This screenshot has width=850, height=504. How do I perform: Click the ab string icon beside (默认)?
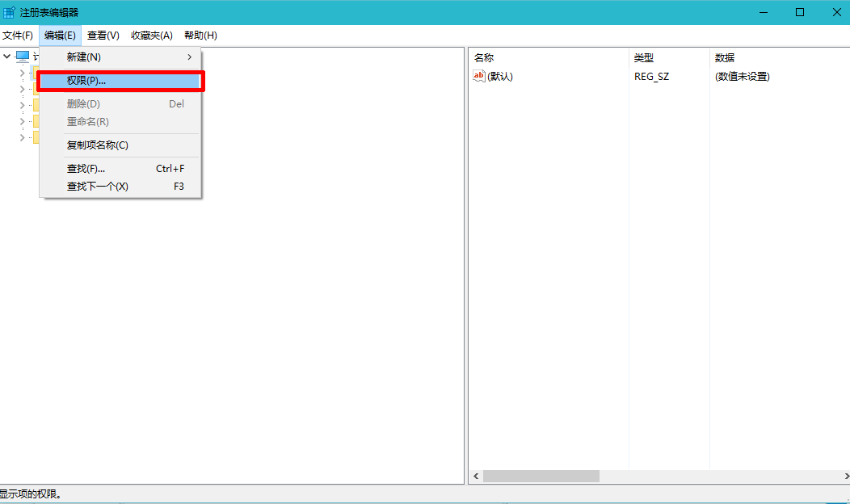479,76
